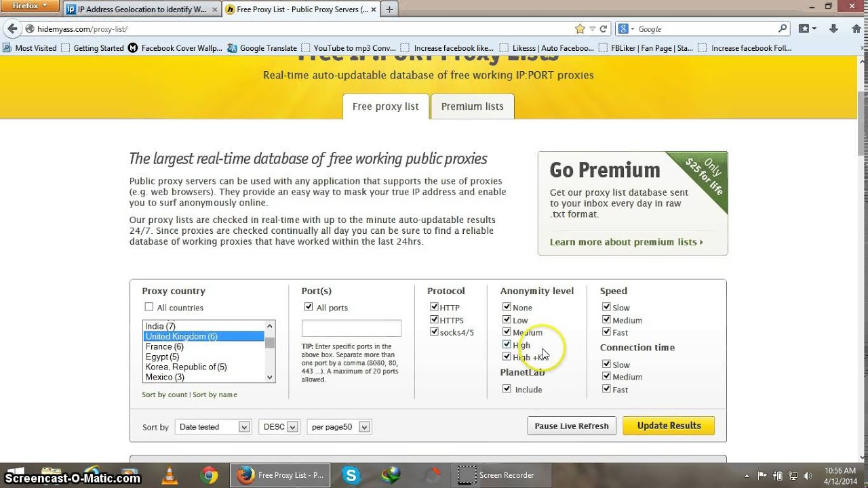Close the Free Proxy List tab

tap(374, 9)
